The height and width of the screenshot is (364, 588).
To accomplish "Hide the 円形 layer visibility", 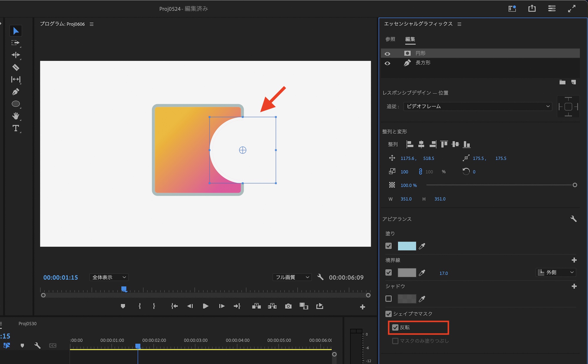I will click(387, 54).
